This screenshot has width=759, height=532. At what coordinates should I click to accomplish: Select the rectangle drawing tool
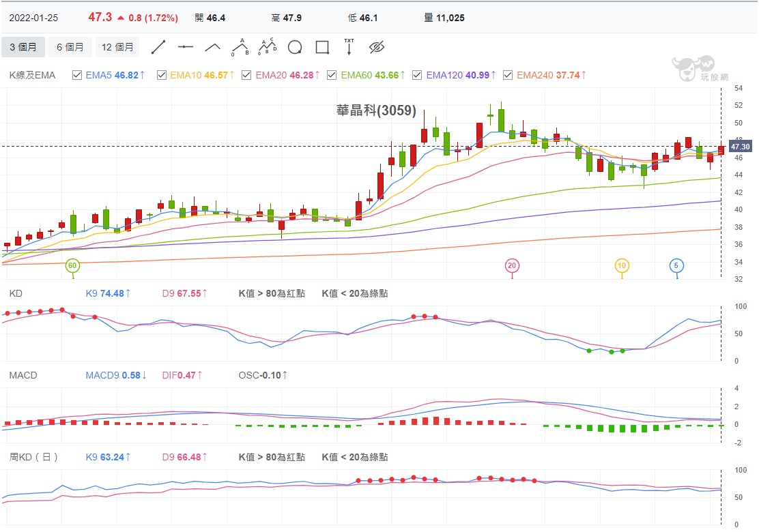tap(322, 47)
